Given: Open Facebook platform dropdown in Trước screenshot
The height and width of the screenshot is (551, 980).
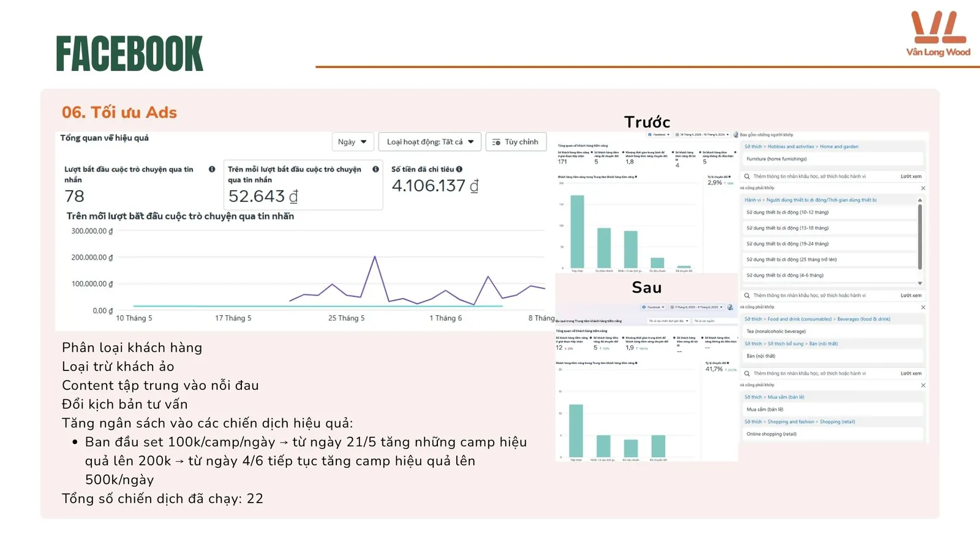Looking at the screenshot, I should 659,135.
